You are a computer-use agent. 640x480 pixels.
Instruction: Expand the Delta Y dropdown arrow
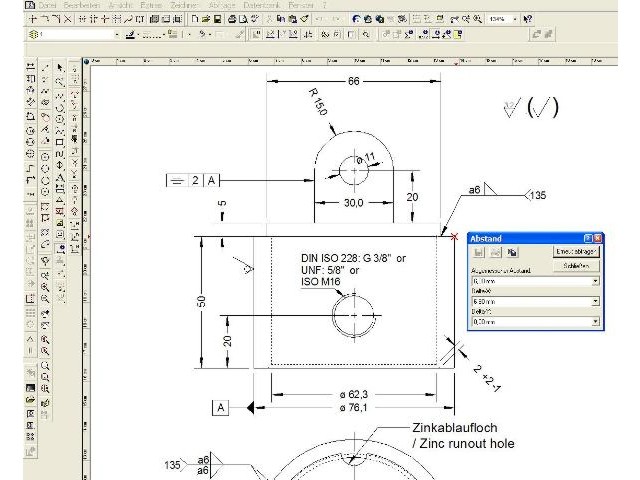coord(596,321)
